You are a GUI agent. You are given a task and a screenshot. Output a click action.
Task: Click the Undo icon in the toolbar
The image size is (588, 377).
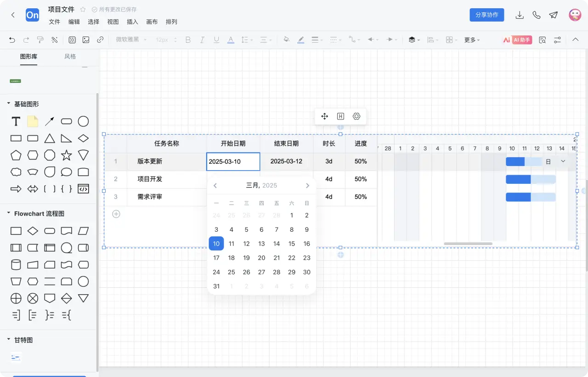pos(12,40)
